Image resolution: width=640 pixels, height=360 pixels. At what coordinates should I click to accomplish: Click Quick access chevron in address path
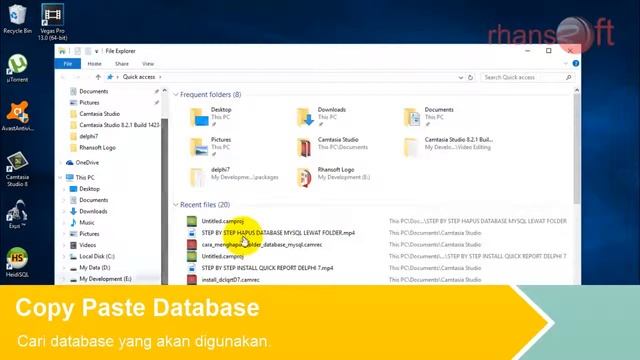pos(160,77)
